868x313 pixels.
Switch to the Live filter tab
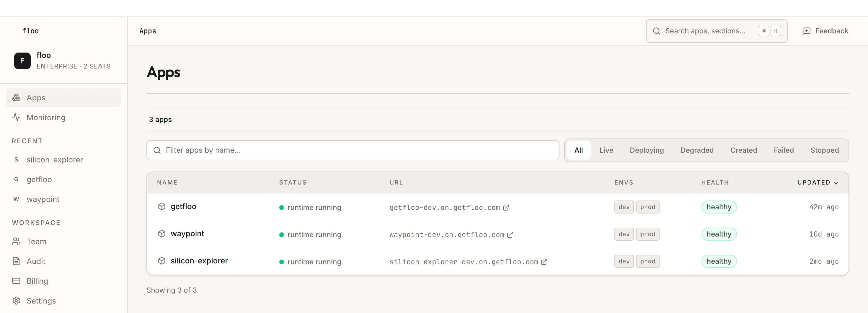(x=606, y=150)
